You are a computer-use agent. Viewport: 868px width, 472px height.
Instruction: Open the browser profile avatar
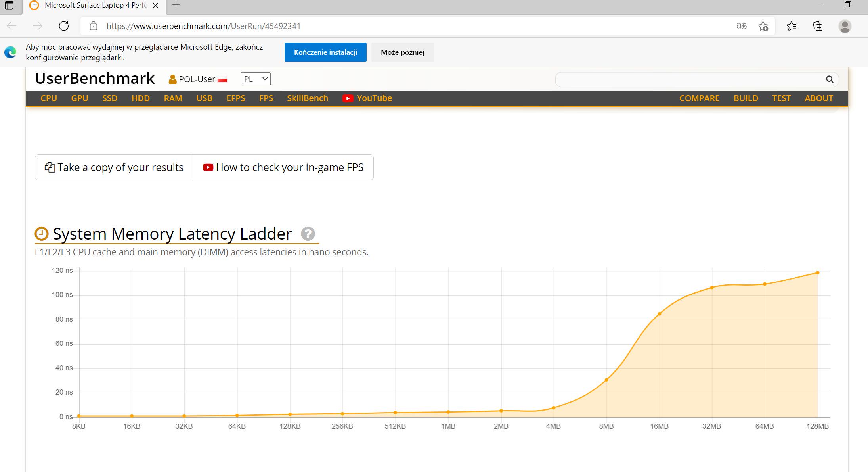coord(845,26)
